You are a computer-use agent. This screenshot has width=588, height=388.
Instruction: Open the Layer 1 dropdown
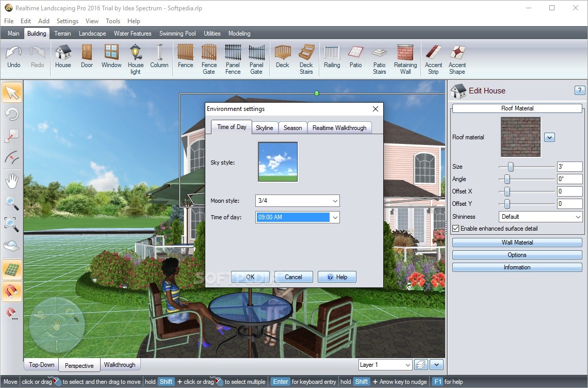(385, 365)
